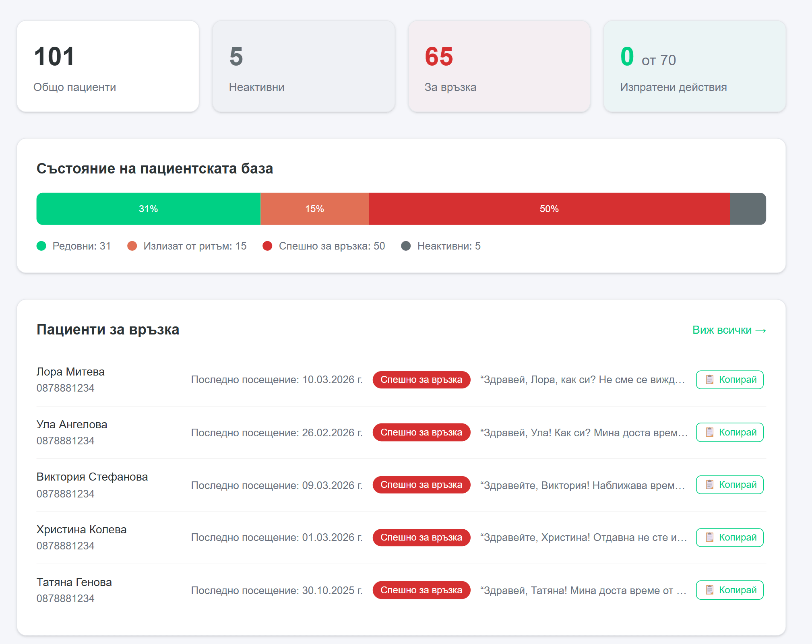
Task: Click message preview starting Здравей, Ула
Action: point(584,433)
